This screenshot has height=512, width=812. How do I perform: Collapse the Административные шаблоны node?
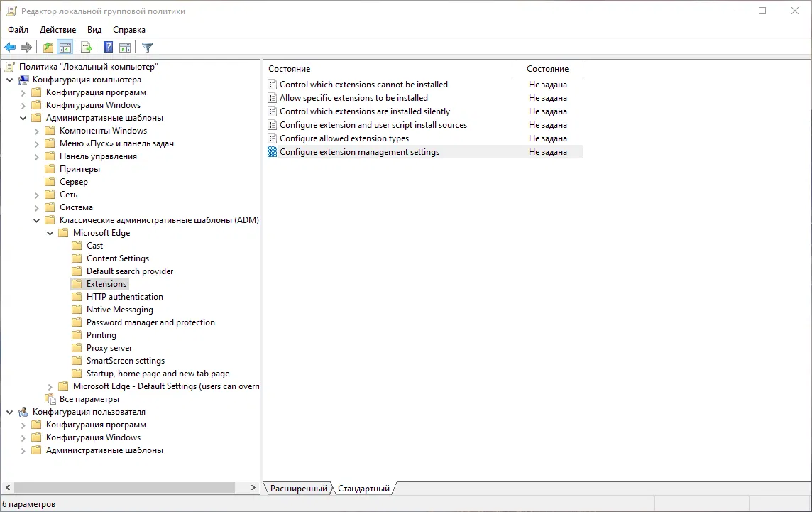[x=23, y=118]
